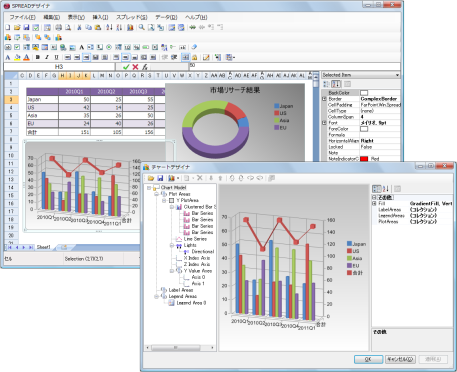The image size is (457, 372).
Task: Open the Insert (挿入) menu
Action: click(x=100, y=17)
